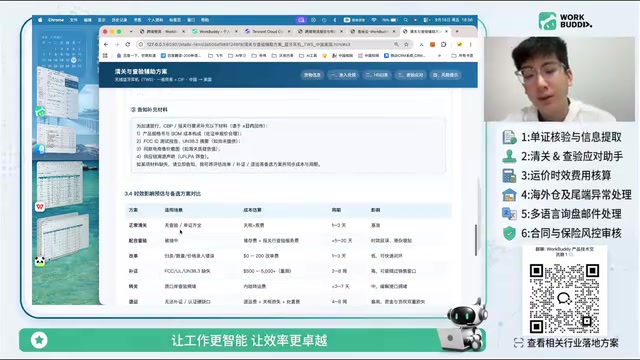Open the 历史记录 menu in the menu bar
This screenshot has width=640, height=360.
coord(119,20)
